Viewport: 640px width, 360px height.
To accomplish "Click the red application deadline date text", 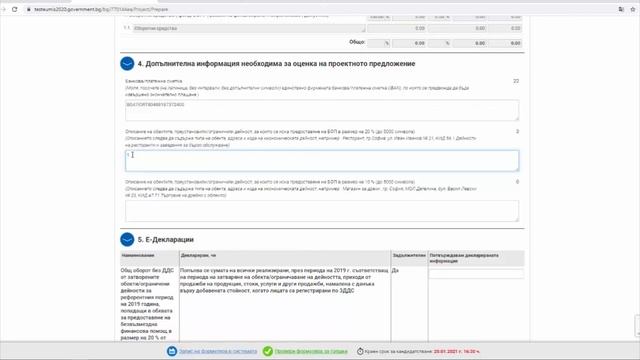I will click(x=456, y=351).
